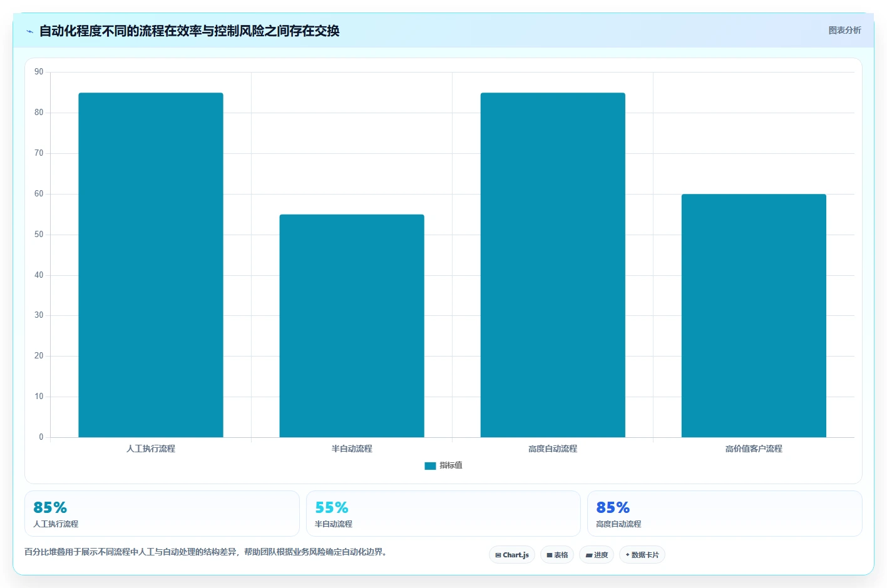Click the 半自动流程 x-axis label
Screen dimensions: 887x588
tap(352, 449)
